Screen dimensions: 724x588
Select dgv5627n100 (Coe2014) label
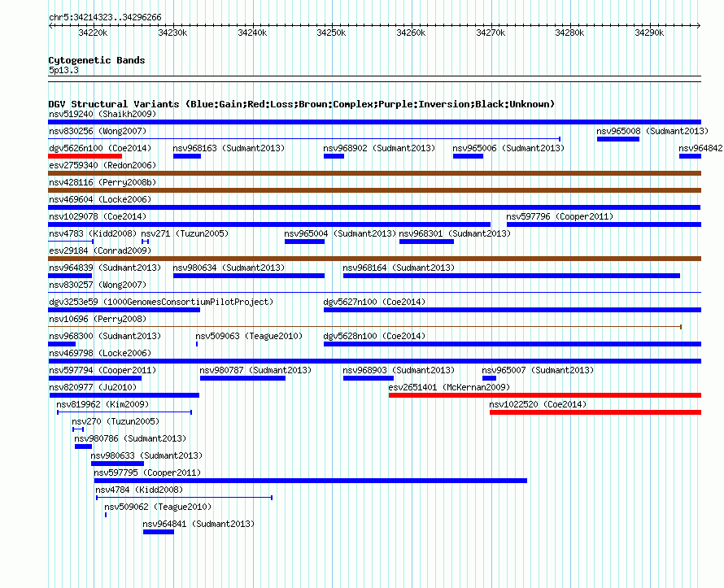click(374, 302)
